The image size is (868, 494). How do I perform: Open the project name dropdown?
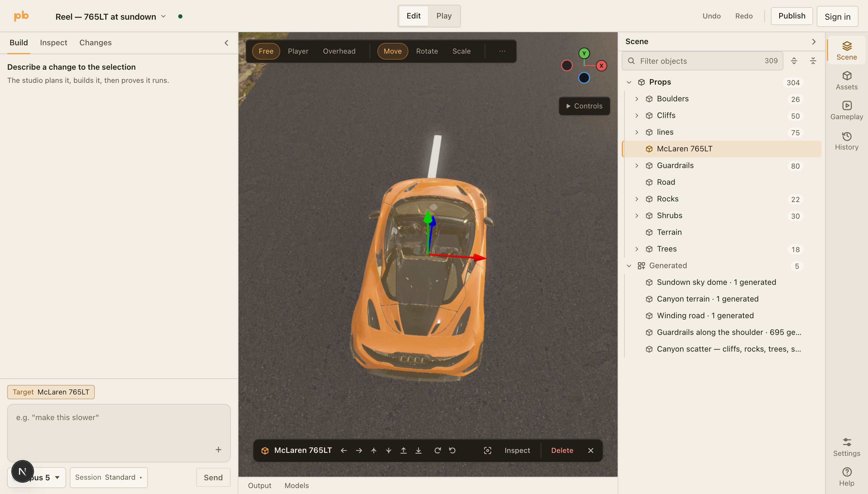click(x=111, y=17)
